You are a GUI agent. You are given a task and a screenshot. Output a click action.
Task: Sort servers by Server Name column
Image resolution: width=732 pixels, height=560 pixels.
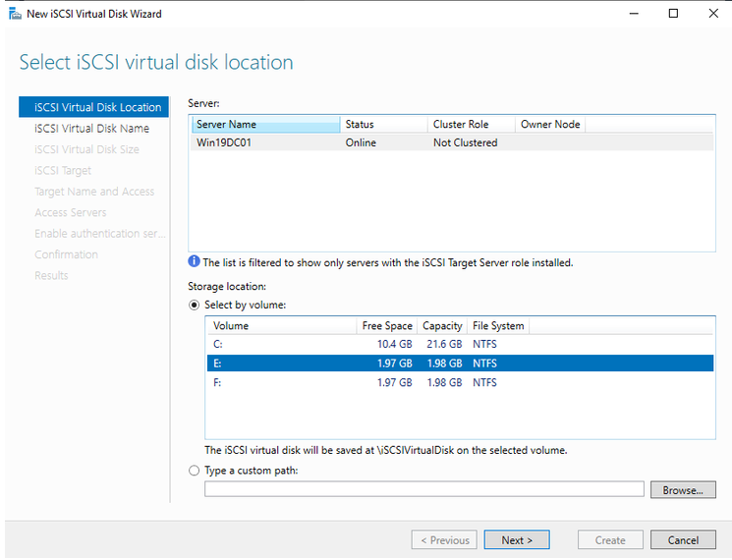[265, 125]
